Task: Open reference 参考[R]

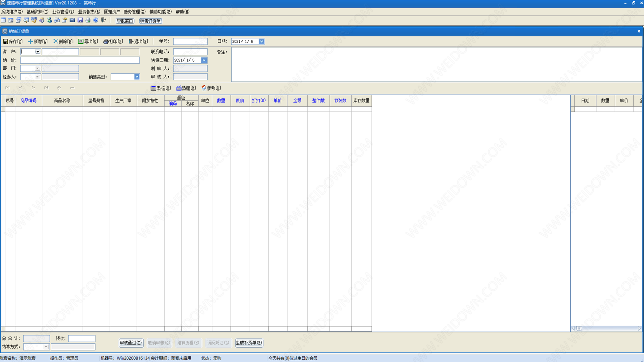Action: 211,88
